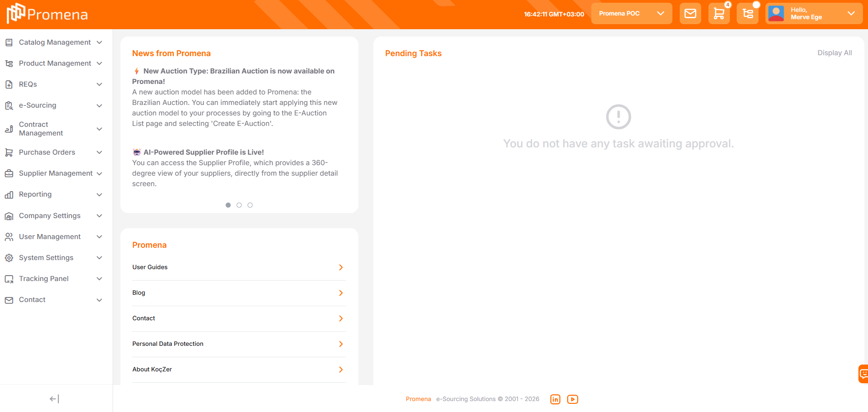Click the Purchase Orders cart icon
The image size is (868, 412).
pos(9,152)
